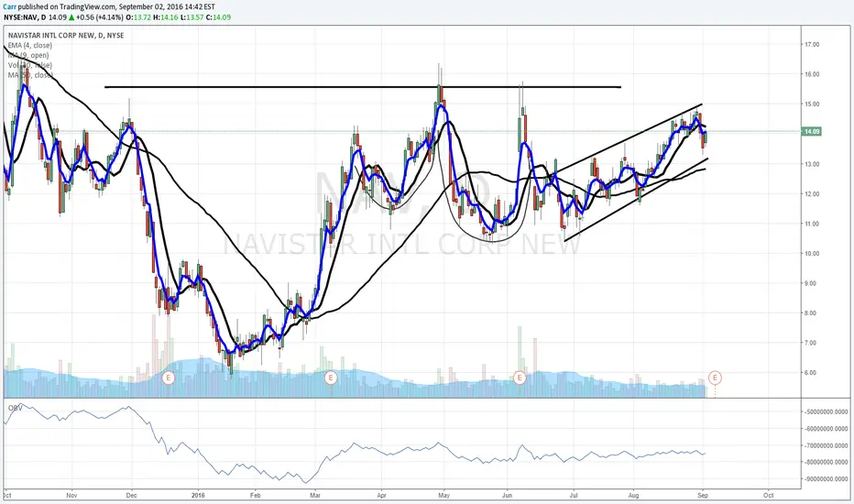
Task: Click the 8.00 price axis label
Action: point(812,313)
